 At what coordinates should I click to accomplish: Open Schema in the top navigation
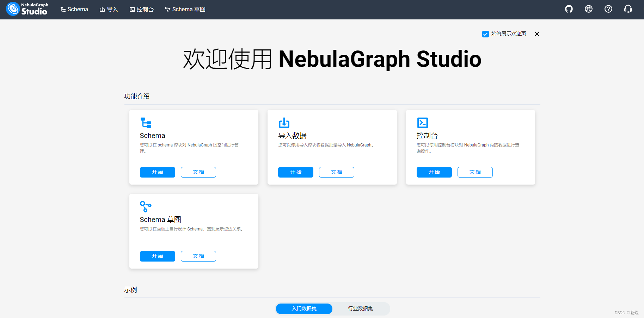pos(74,10)
